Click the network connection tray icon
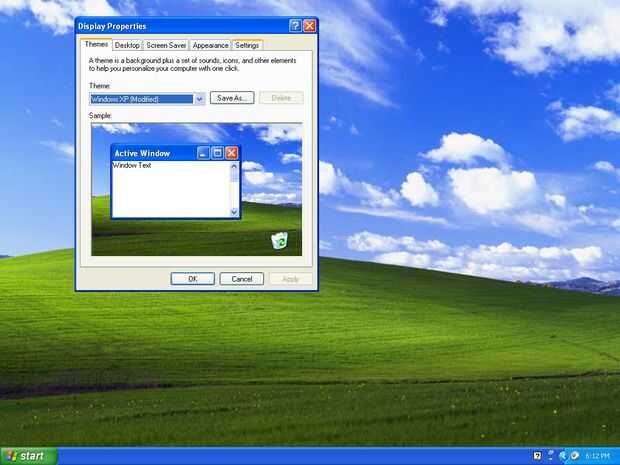 coord(550,456)
